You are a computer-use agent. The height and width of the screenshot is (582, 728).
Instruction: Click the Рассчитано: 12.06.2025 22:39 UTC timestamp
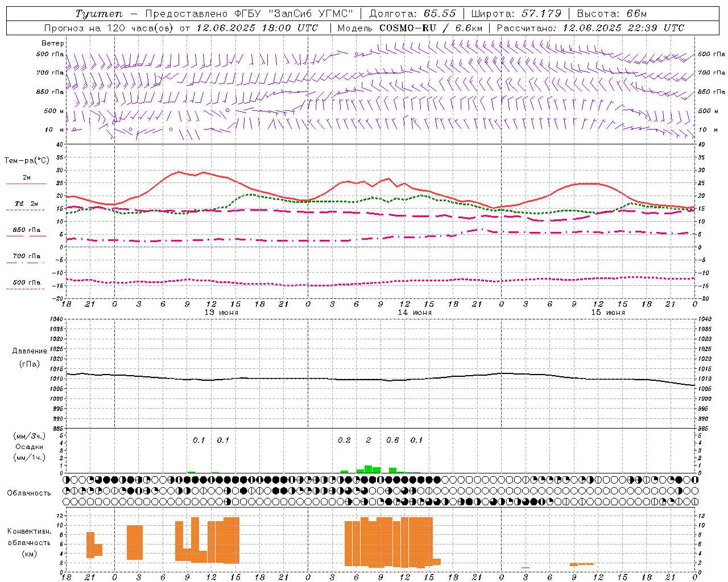coord(590,28)
